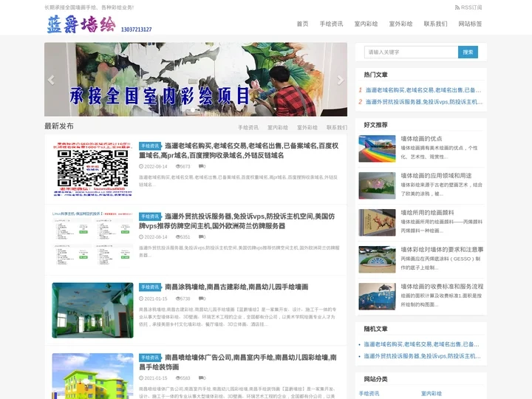Click the banner image 承接全国室内彩绘项目
532x399 pixels.
tap(196, 79)
